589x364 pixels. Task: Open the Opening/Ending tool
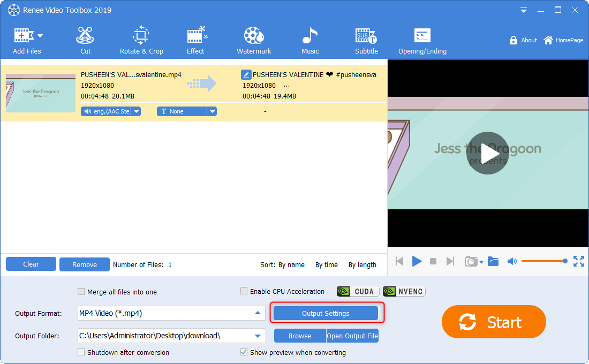click(x=422, y=41)
